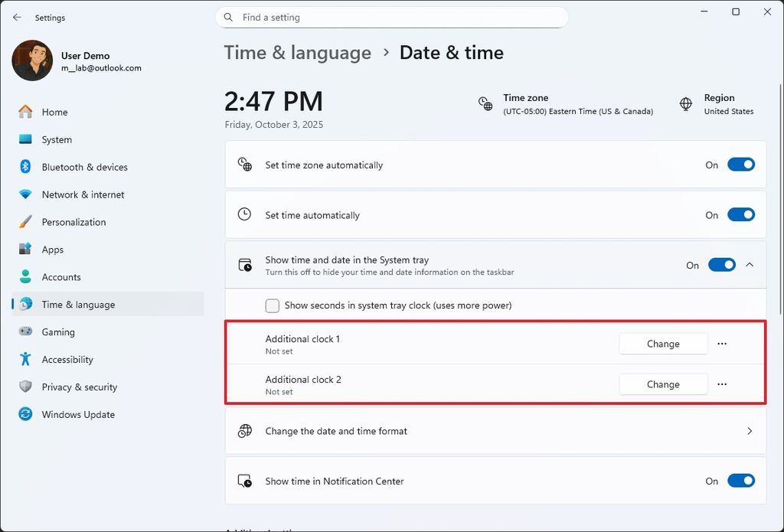
Task: Click the Privacy & security shield icon
Action: click(x=25, y=387)
